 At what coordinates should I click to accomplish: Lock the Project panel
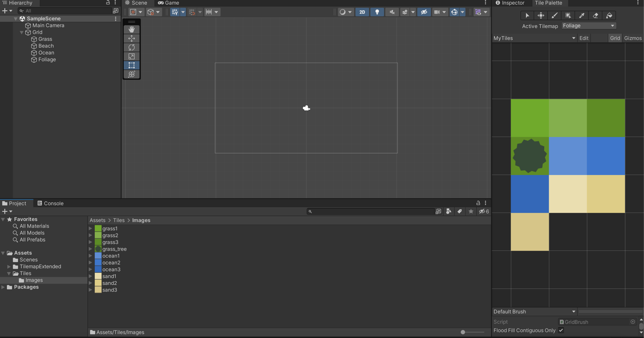coord(478,203)
